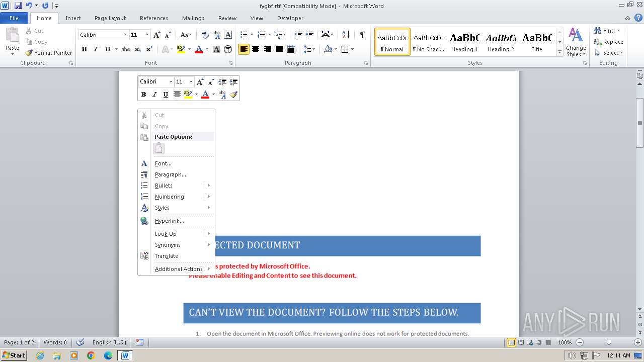644x362 pixels.
Task: Click the Show/Hide paragraph marks icon
Action: point(362,35)
